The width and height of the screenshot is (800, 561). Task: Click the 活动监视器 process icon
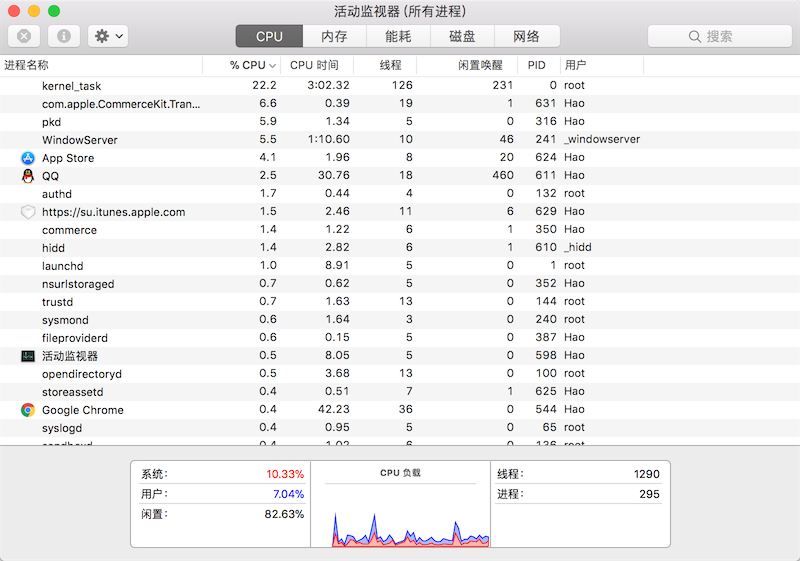coord(28,356)
